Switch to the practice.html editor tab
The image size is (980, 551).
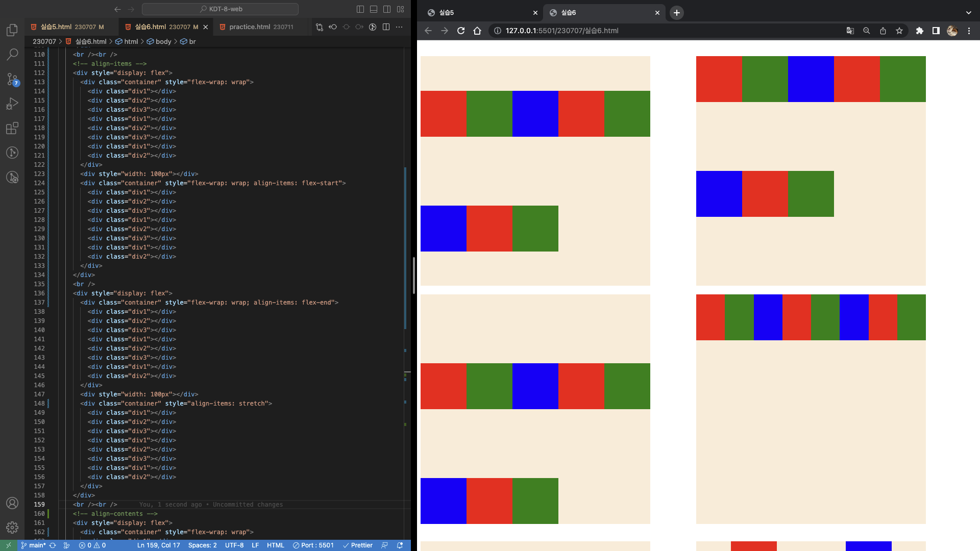coord(261,27)
